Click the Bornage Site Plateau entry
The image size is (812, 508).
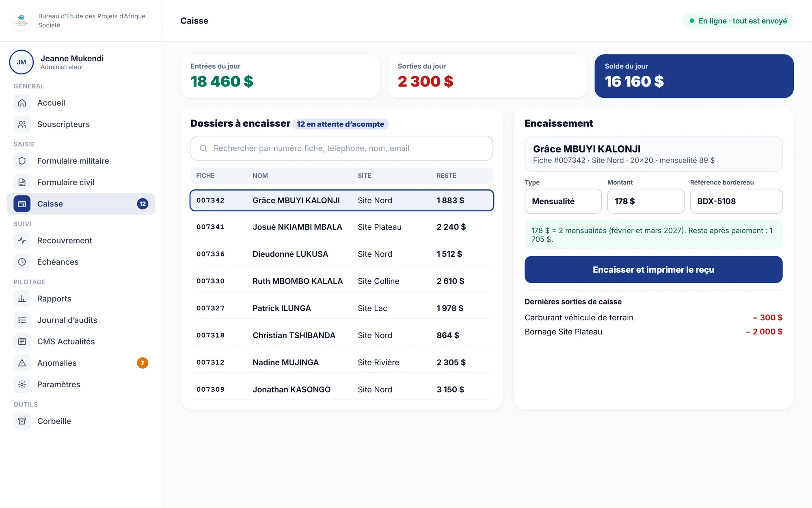(x=653, y=332)
